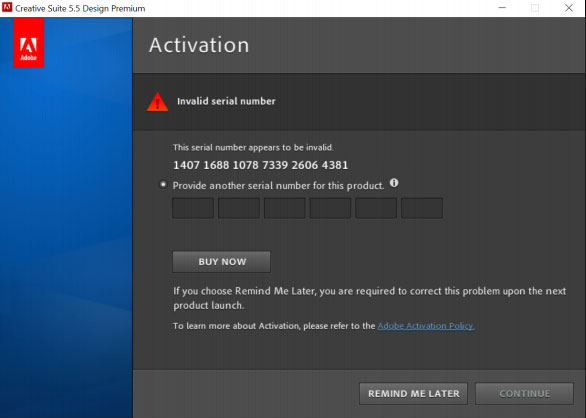Focus the third serial number box

(284, 208)
